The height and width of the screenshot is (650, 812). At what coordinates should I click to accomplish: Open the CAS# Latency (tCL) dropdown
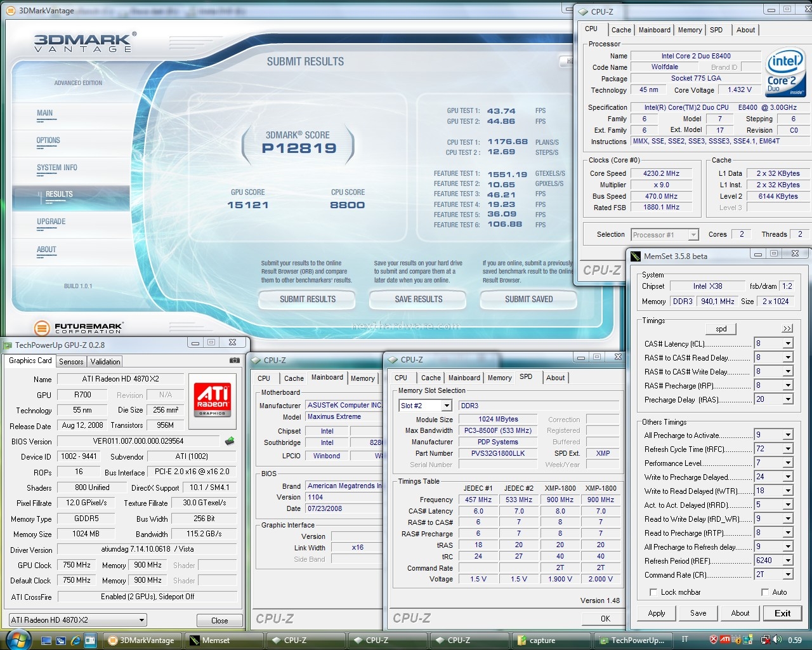(788, 343)
